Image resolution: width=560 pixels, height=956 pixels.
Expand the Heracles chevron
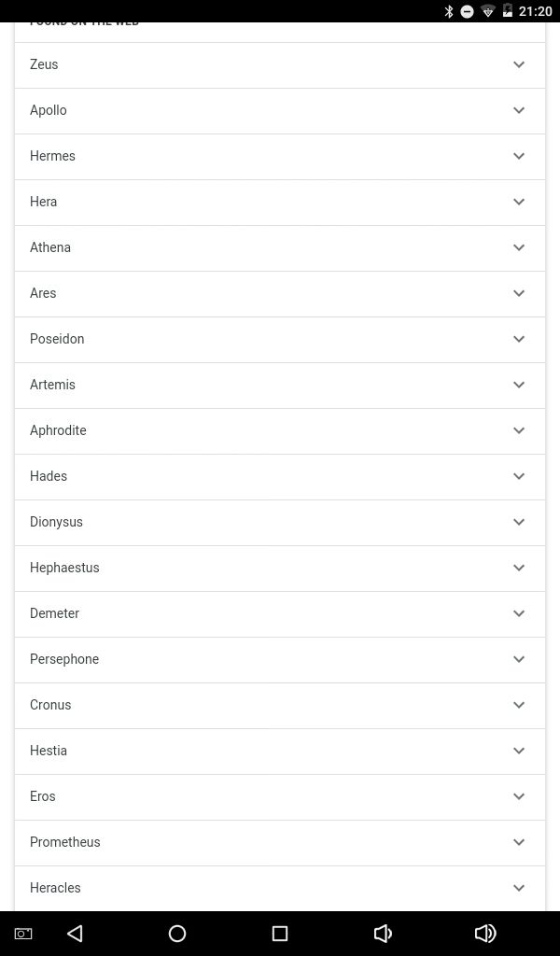(x=519, y=888)
